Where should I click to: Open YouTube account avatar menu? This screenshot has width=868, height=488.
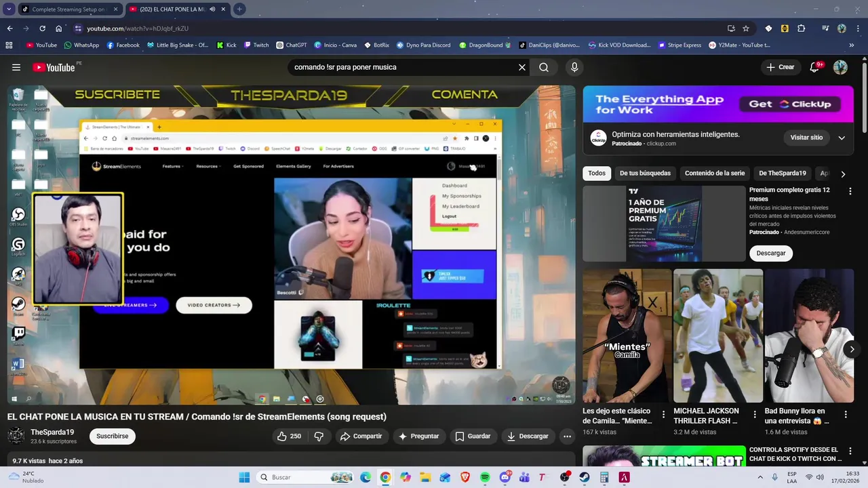pos(840,67)
